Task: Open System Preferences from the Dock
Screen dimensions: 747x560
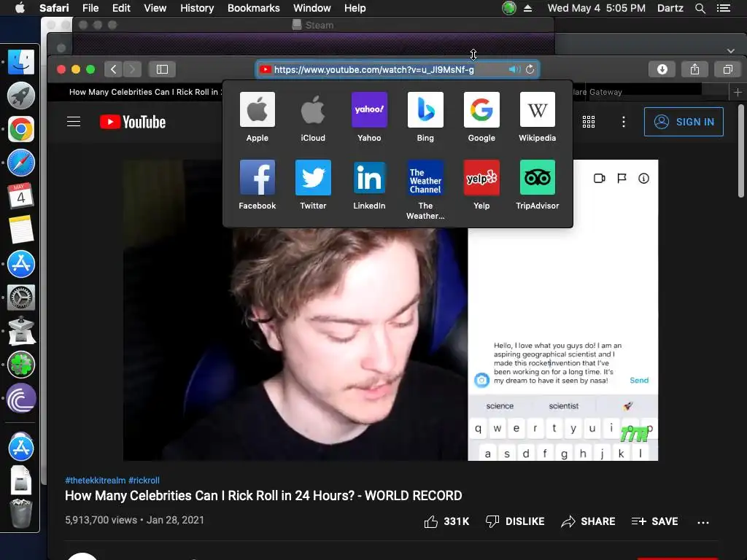Action: point(21,297)
